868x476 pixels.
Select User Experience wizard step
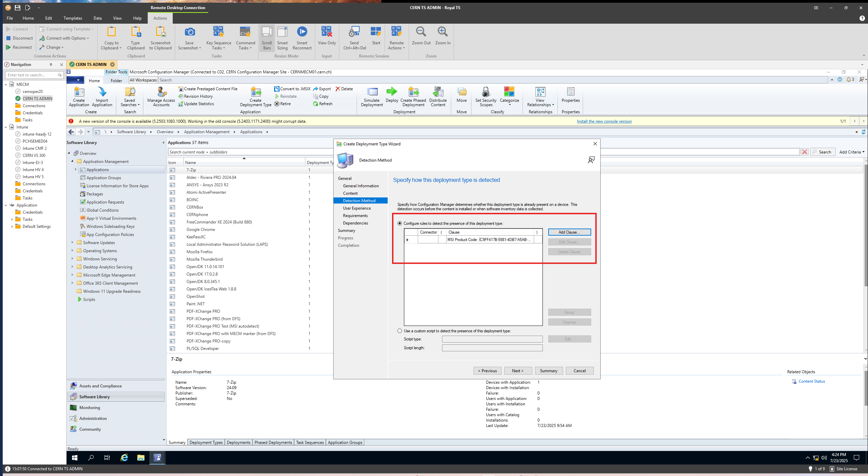coord(357,208)
